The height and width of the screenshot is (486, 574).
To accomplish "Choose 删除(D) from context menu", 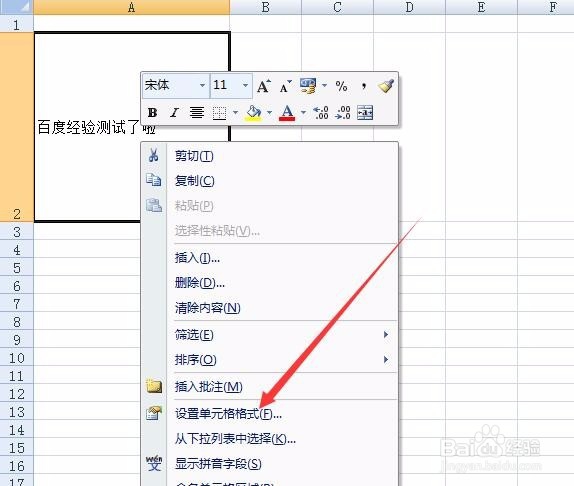I will coord(270,283).
